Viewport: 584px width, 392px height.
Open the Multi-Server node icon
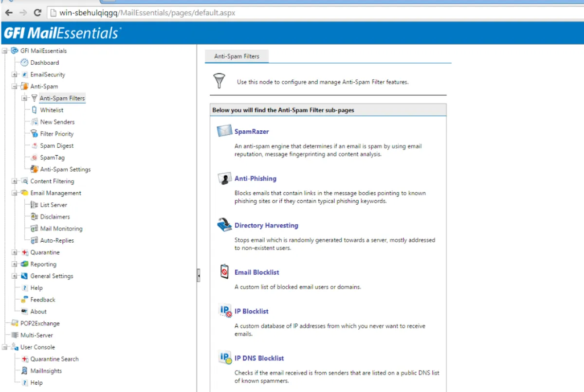(x=15, y=335)
